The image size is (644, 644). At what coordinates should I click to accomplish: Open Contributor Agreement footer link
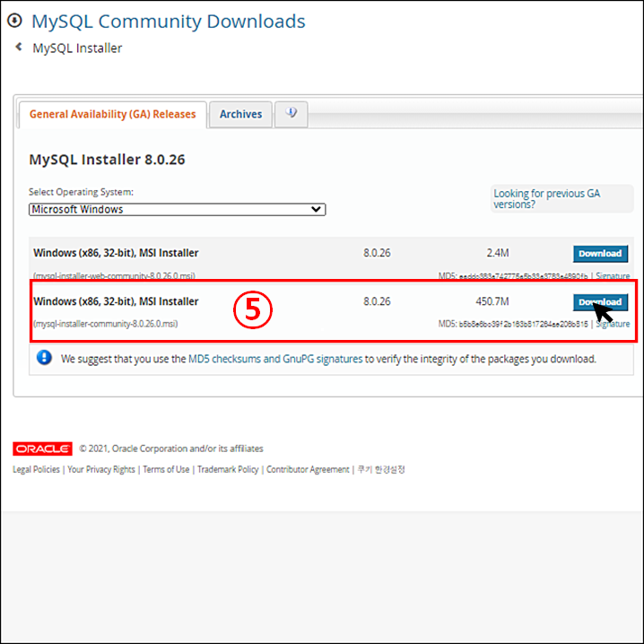click(x=308, y=469)
